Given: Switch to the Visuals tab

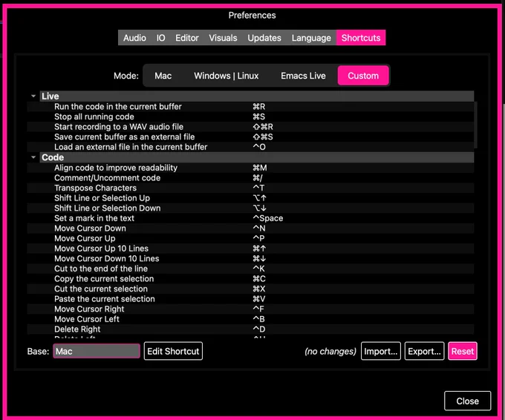Looking at the screenshot, I should pyautogui.click(x=223, y=38).
